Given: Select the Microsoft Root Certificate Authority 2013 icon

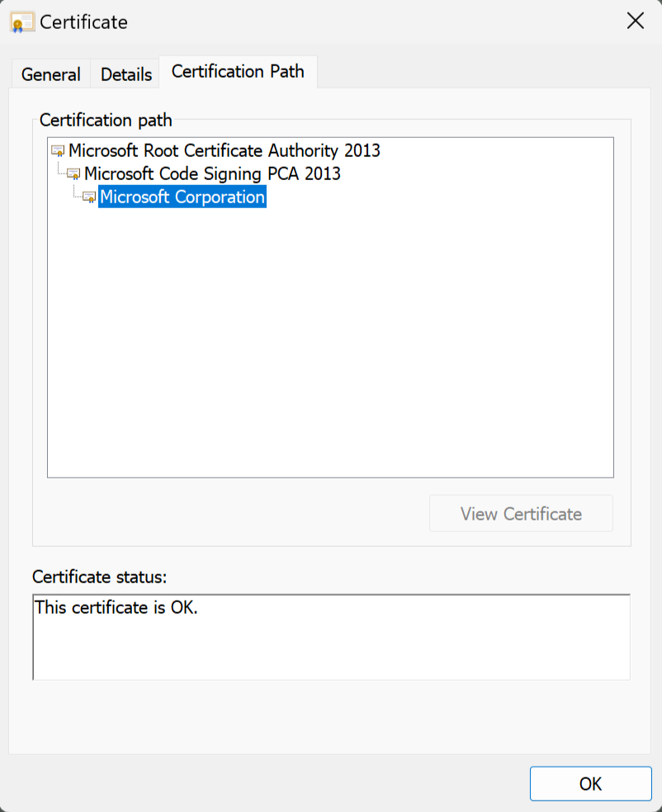Looking at the screenshot, I should tap(58, 150).
